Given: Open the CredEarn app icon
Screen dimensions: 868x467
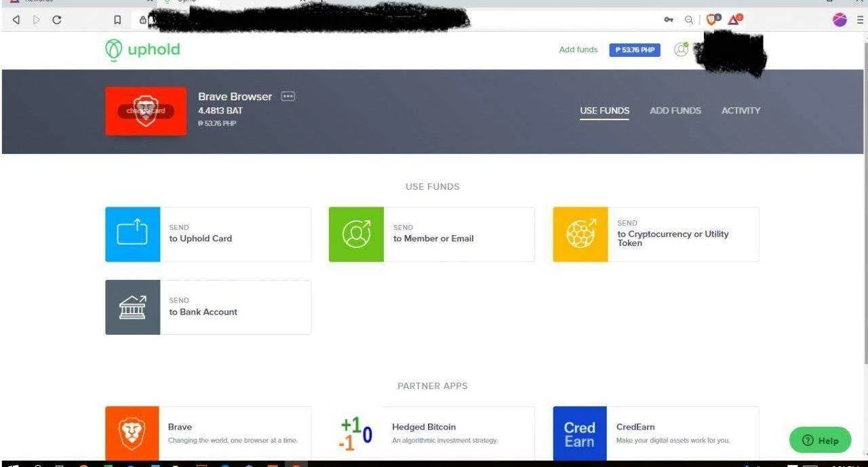Looking at the screenshot, I should 580,434.
